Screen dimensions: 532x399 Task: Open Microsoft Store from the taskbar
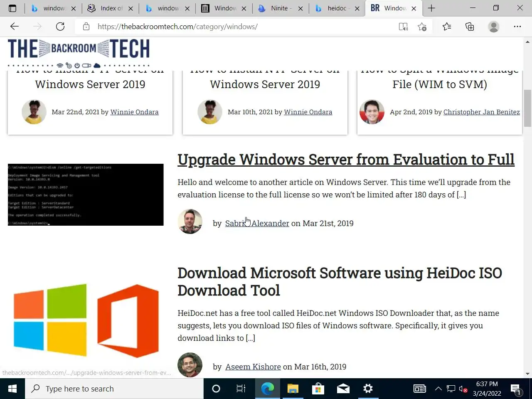318,389
